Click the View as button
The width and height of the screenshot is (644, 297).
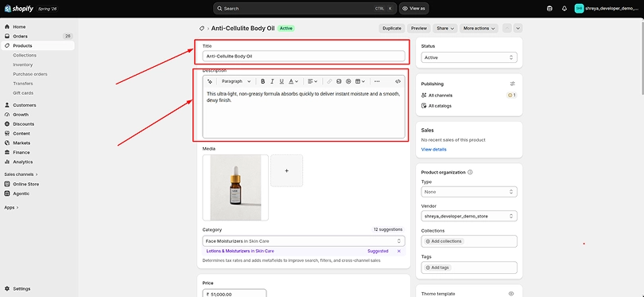pos(413,8)
